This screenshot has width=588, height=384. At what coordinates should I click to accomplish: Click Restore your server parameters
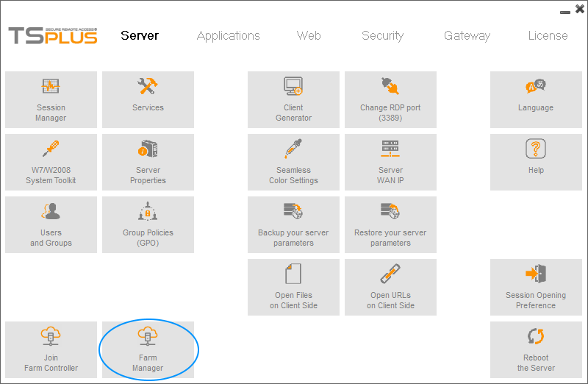[x=390, y=224]
